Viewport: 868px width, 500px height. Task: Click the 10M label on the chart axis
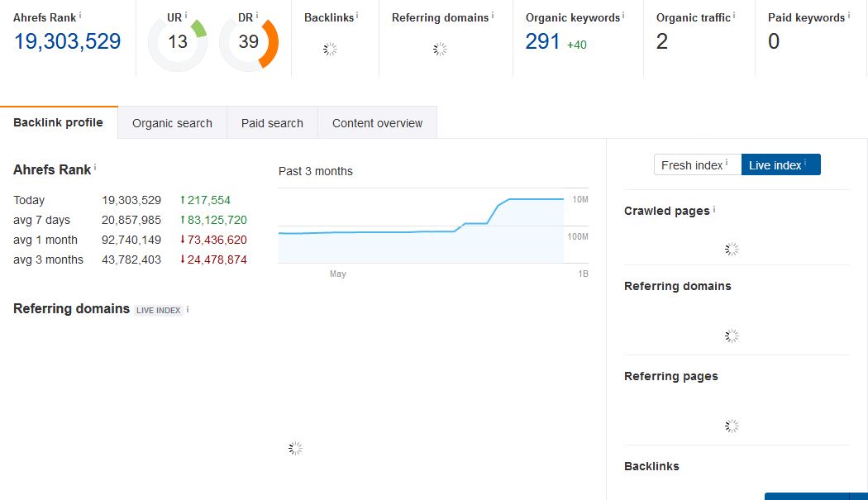pyautogui.click(x=580, y=199)
